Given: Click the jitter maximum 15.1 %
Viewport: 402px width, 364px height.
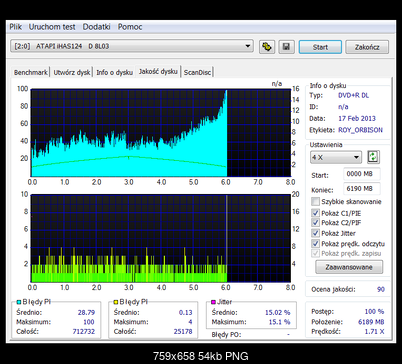Looking at the screenshot, I should tap(279, 322).
